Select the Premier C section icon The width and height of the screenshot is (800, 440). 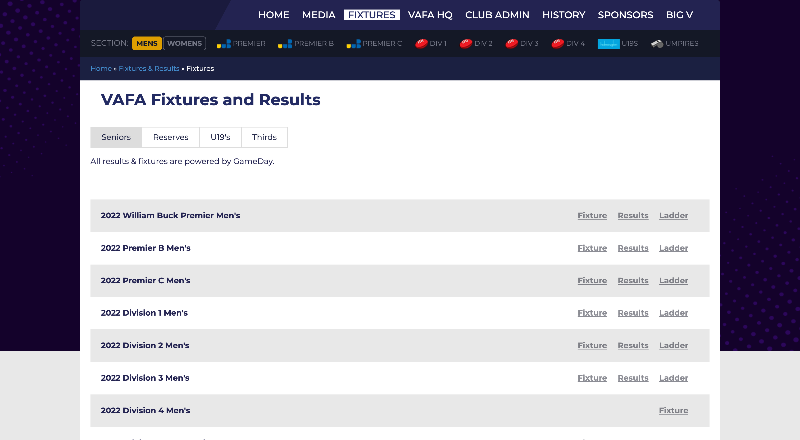[x=353, y=44]
